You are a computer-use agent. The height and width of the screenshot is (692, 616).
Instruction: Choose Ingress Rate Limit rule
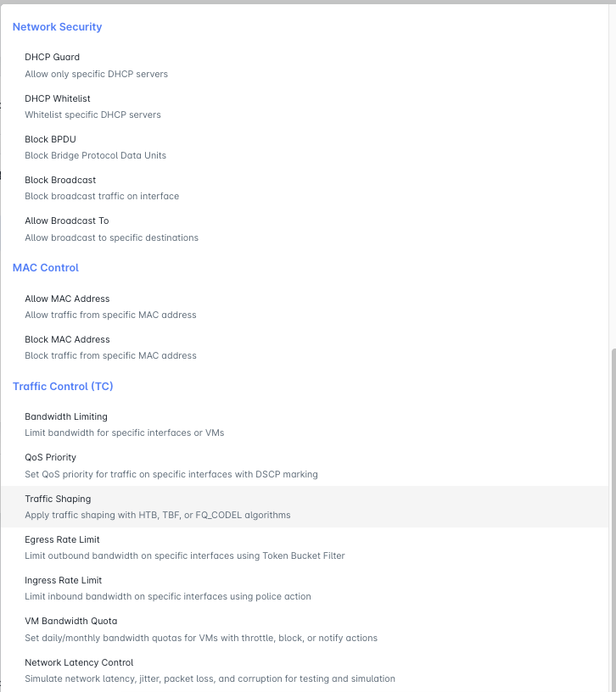coord(64,580)
